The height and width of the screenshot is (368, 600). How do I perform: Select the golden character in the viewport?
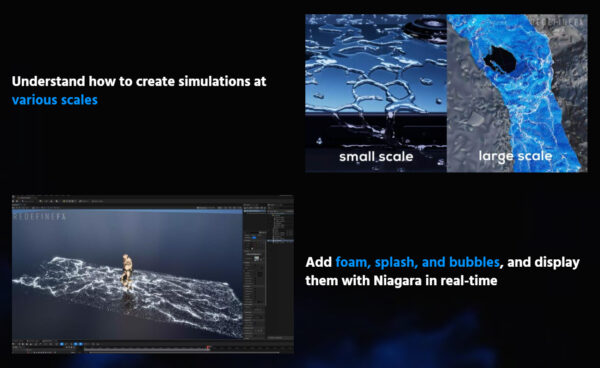pos(127,271)
